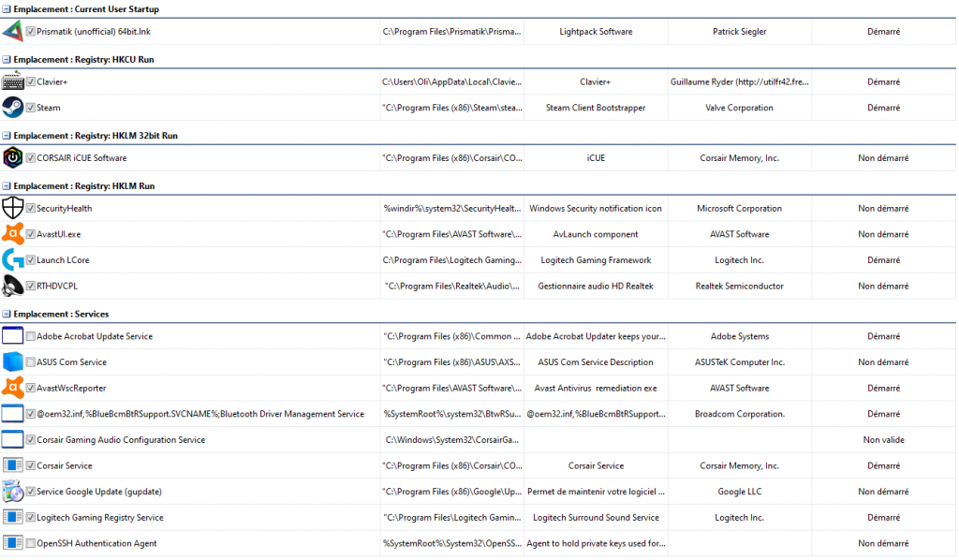959x560 pixels.
Task: Uncheck the Prismatik startup checkbox
Action: point(31,31)
